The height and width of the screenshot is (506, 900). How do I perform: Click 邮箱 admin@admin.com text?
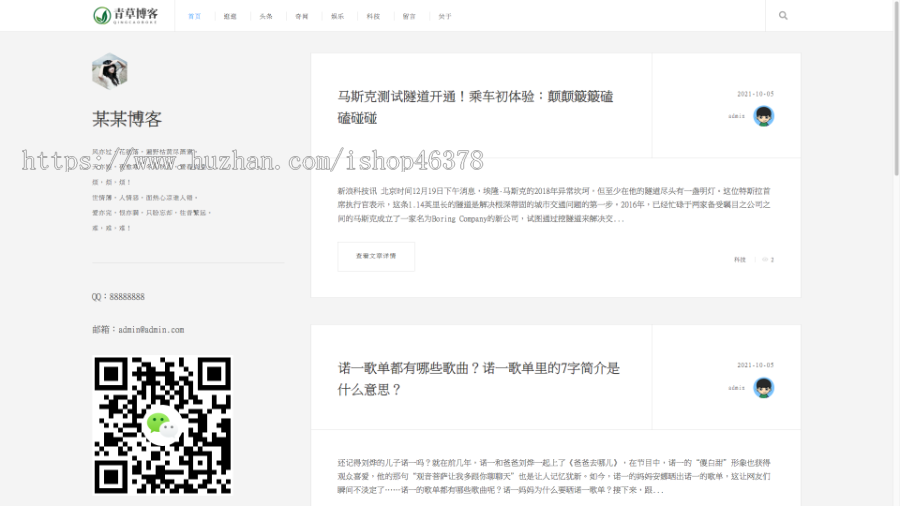click(x=138, y=329)
